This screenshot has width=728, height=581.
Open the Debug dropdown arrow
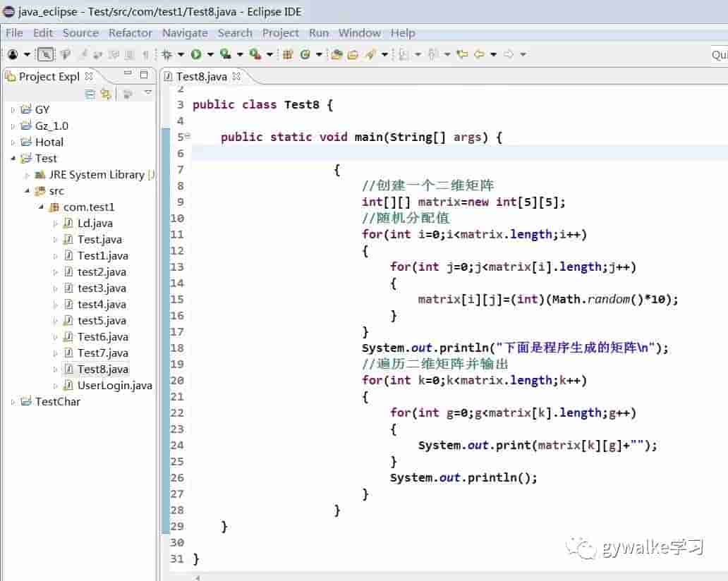pyautogui.click(x=181, y=54)
